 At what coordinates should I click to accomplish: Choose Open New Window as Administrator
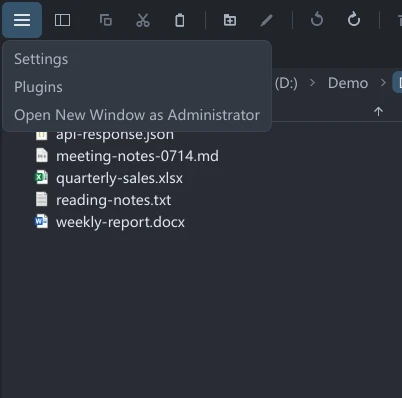[137, 115]
